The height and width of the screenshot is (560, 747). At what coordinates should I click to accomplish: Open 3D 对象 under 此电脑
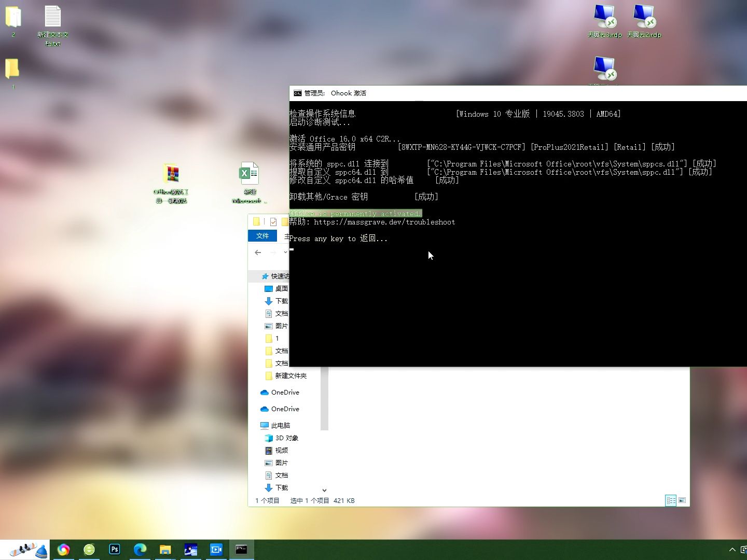click(281, 438)
